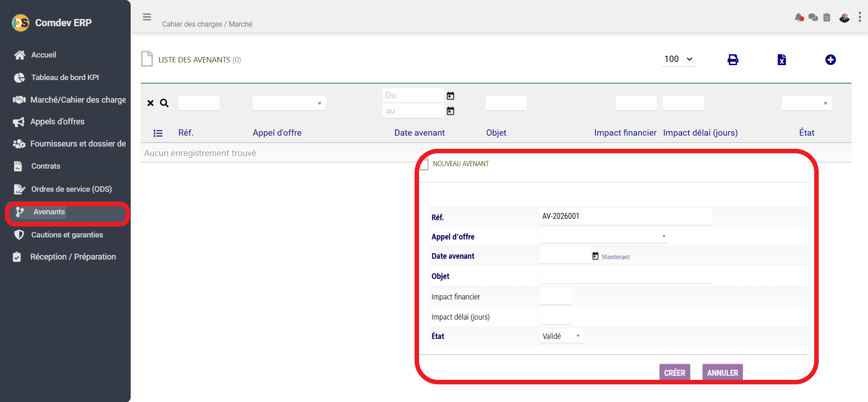Click the Fournisseurs users icon

pos(19,144)
